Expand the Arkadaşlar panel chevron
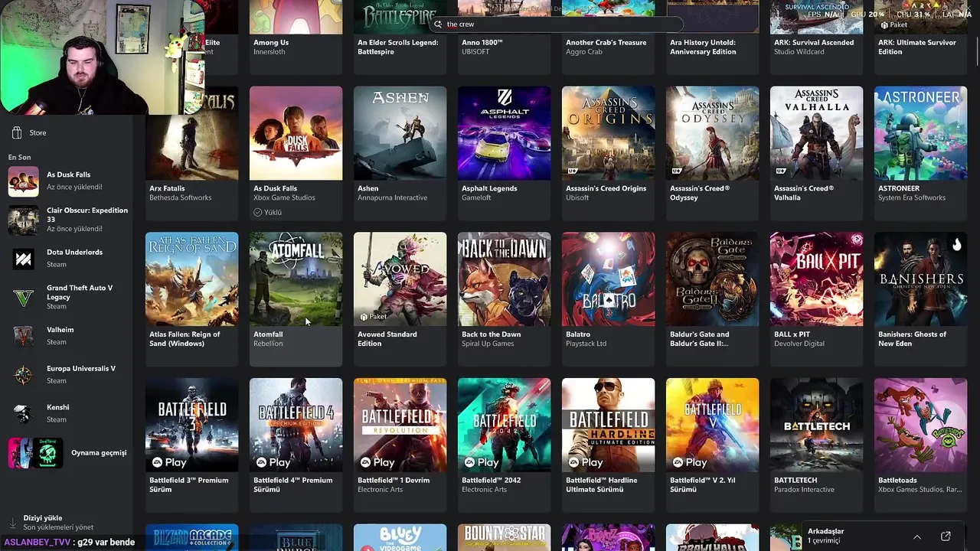 point(917,536)
